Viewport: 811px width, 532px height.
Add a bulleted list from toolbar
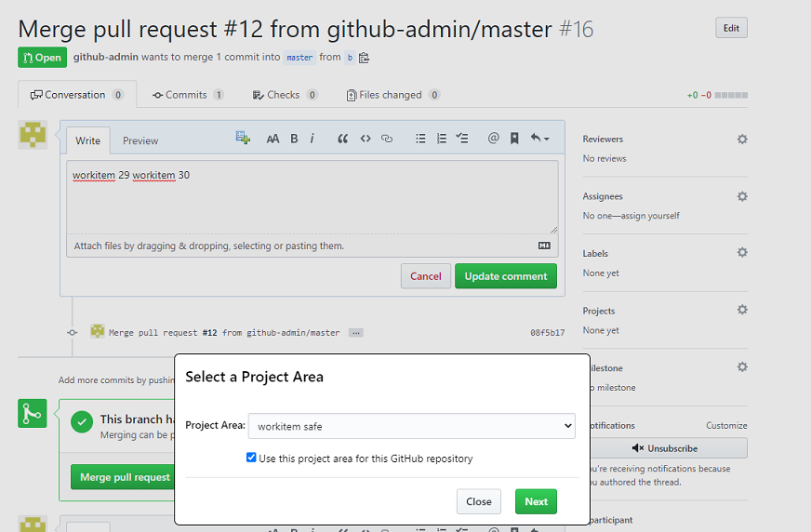pyautogui.click(x=420, y=139)
